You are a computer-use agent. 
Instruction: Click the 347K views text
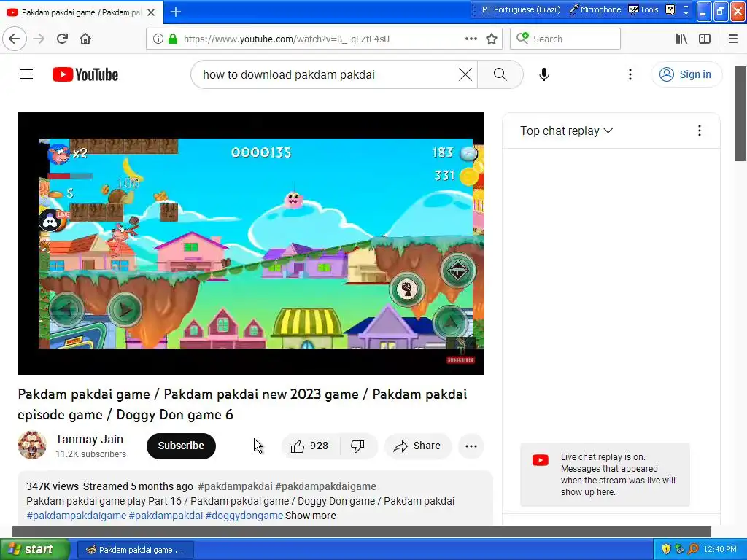(x=53, y=486)
